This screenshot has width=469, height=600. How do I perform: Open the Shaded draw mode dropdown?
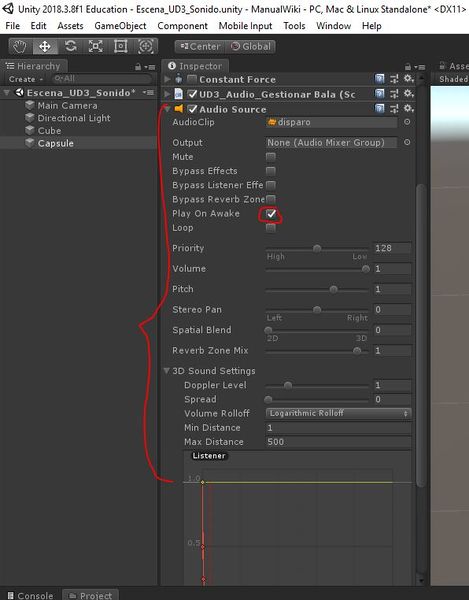[453, 79]
